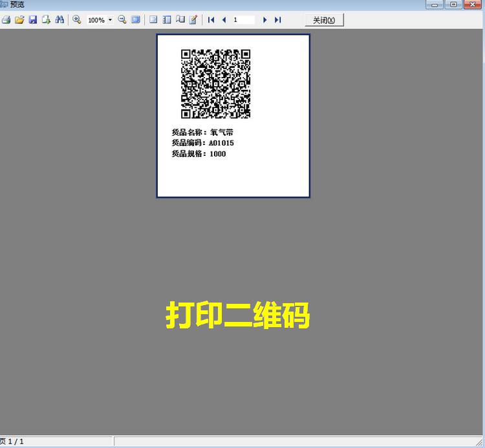The height and width of the screenshot is (448, 485).
Task: Click the Print icon in toolbar
Action: (x=6, y=20)
